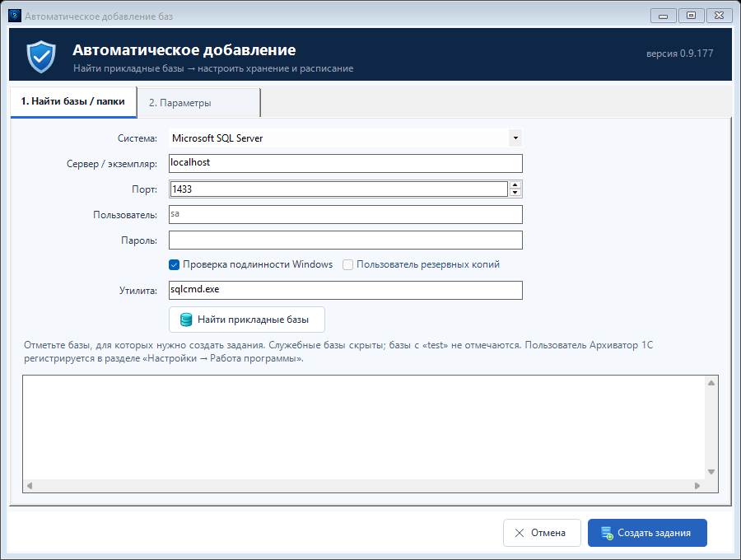The image size is (741, 560).
Task: Click the X icon on Отмена button
Action: [520, 533]
